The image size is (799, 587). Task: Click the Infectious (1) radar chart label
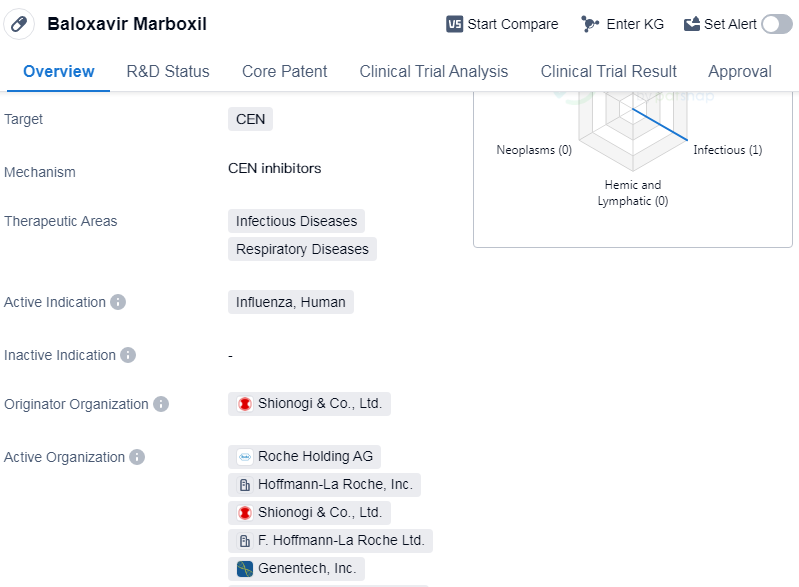tap(727, 150)
